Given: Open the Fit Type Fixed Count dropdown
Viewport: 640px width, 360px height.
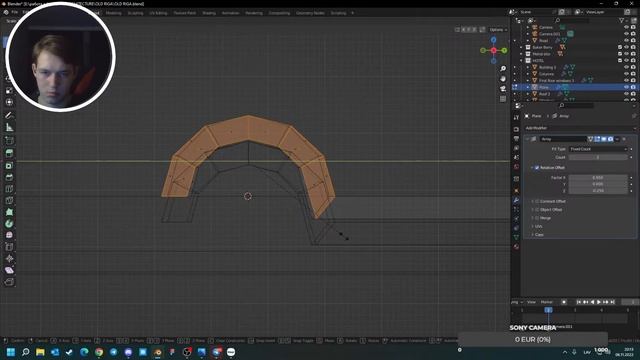Looking at the screenshot, I should coord(598,149).
